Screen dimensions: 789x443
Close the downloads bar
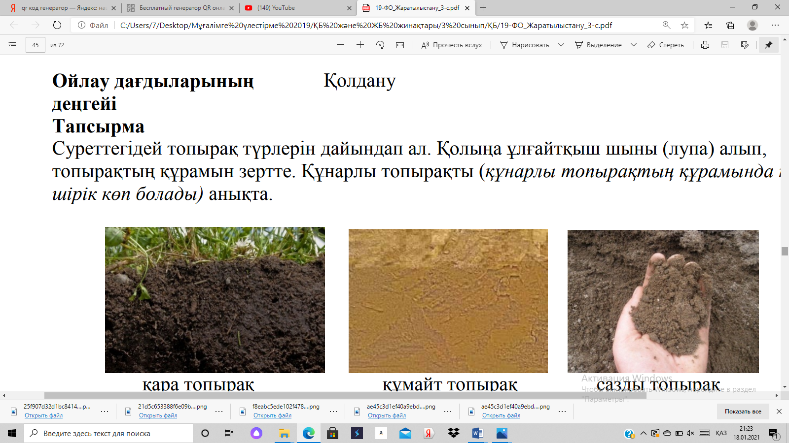point(779,411)
